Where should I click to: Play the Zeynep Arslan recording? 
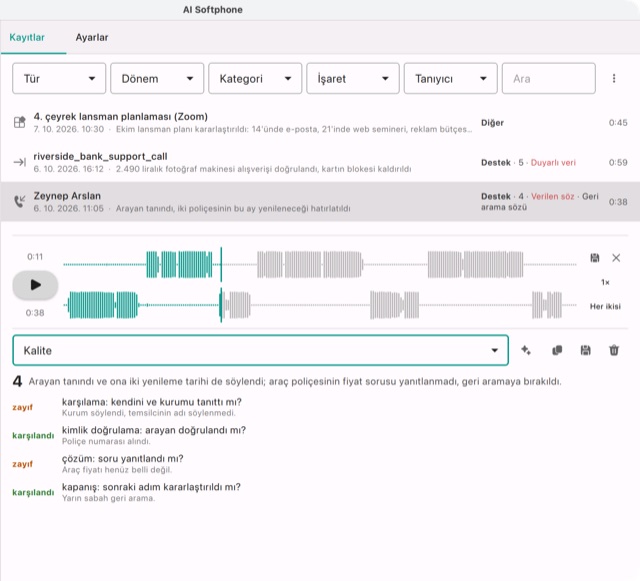35,285
